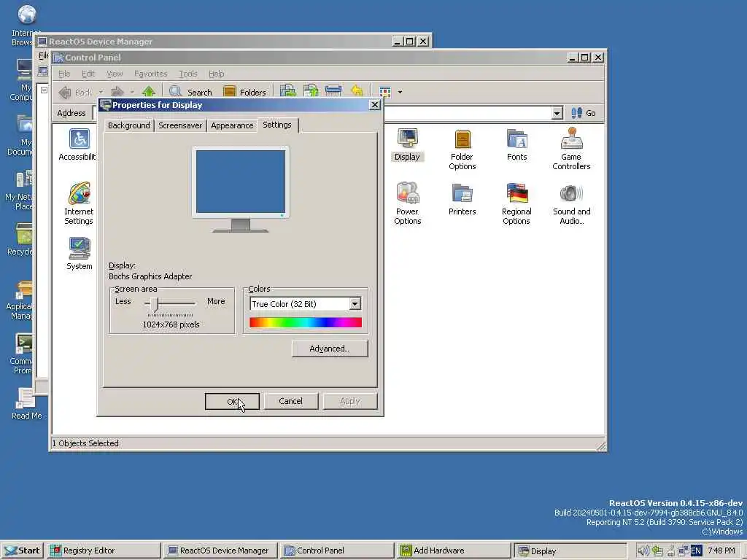Open the Help menu in Control Panel
747x560 pixels.
pyautogui.click(x=216, y=74)
